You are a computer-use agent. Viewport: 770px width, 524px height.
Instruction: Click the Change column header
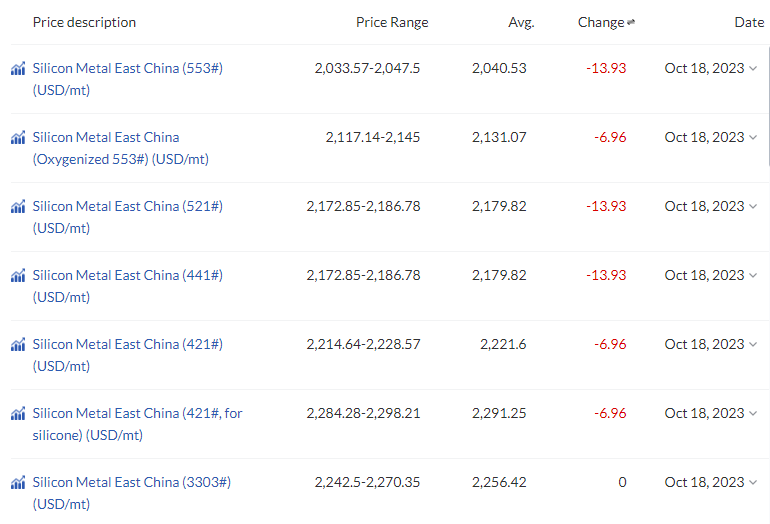click(x=601, y=22)
